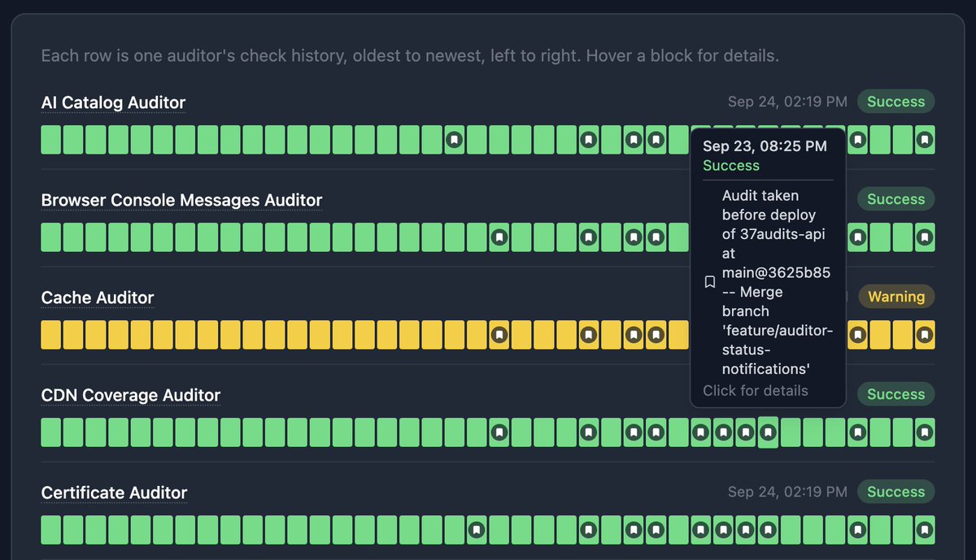Click the Success badge for AI Catalog Auditor
The image size is (976, 560).
[895, 102]
